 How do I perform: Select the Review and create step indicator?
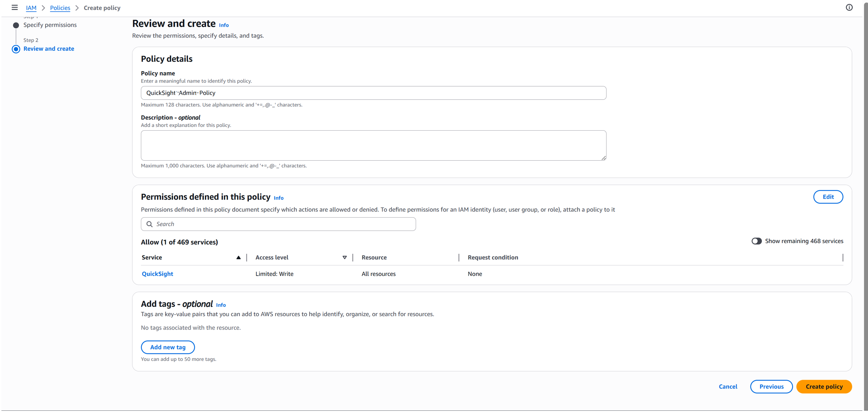tap(16, 49)
